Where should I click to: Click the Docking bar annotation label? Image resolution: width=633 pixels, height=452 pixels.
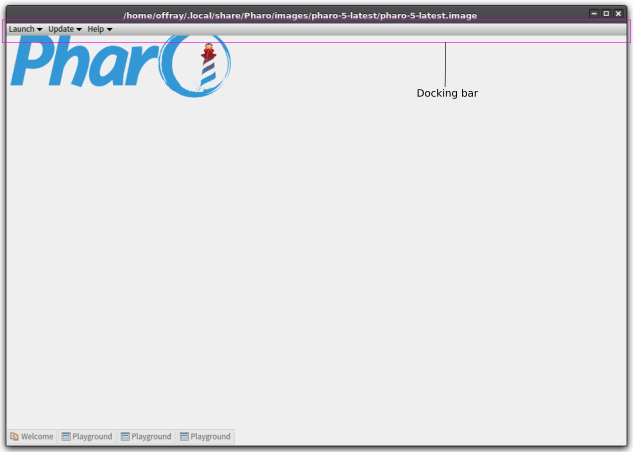coord(447,93)
